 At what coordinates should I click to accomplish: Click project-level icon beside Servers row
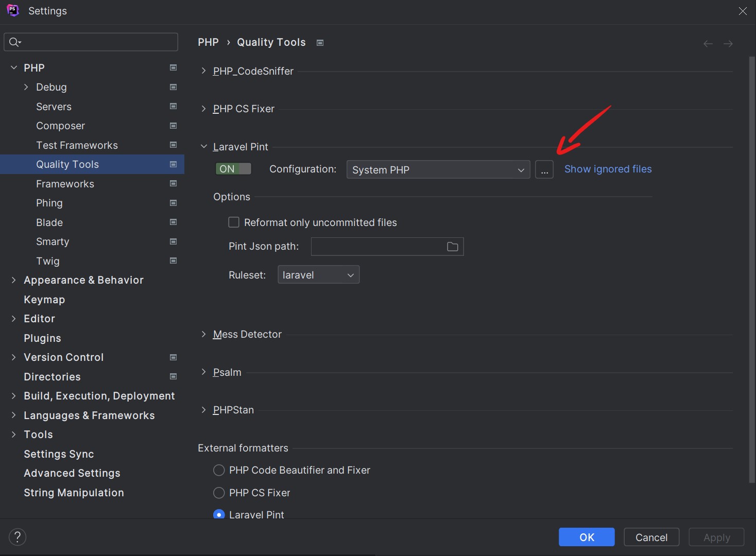coord(174,106)
